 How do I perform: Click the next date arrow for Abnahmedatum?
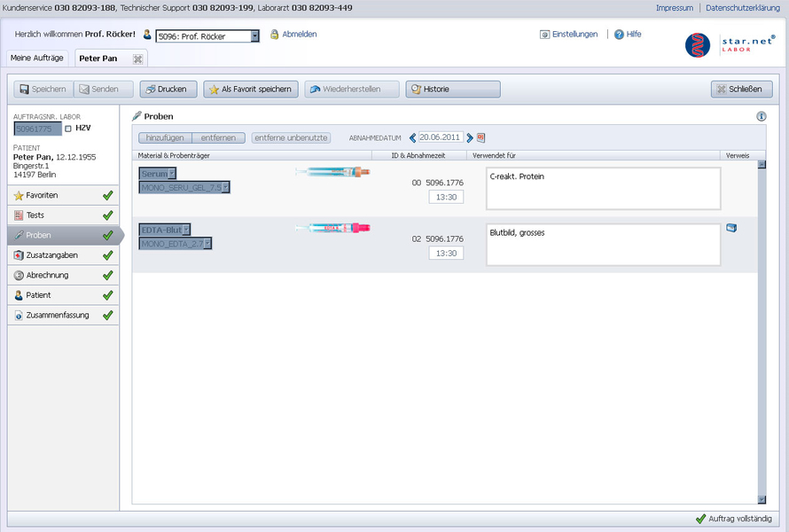pos(470,137)
